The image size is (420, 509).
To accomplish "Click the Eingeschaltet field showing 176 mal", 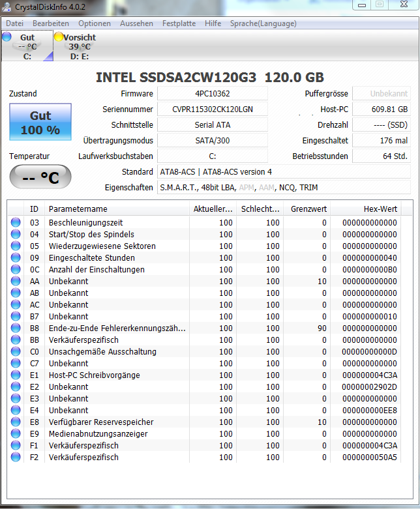I will click(x=382, y=140).
